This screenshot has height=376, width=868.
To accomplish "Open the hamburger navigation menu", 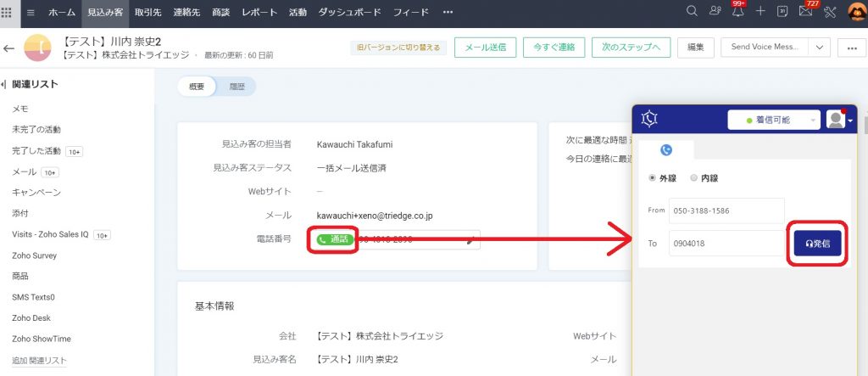I will (31, 12).
